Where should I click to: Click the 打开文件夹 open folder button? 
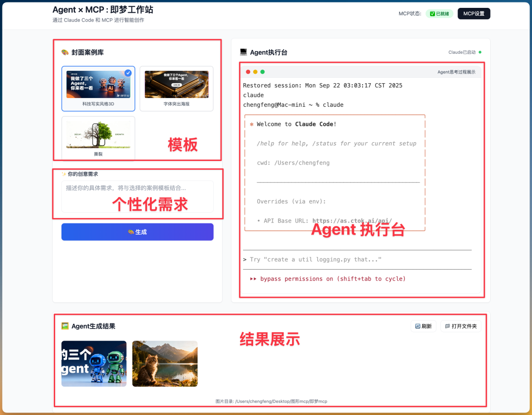pyautogui.click(x=461, y=326)
